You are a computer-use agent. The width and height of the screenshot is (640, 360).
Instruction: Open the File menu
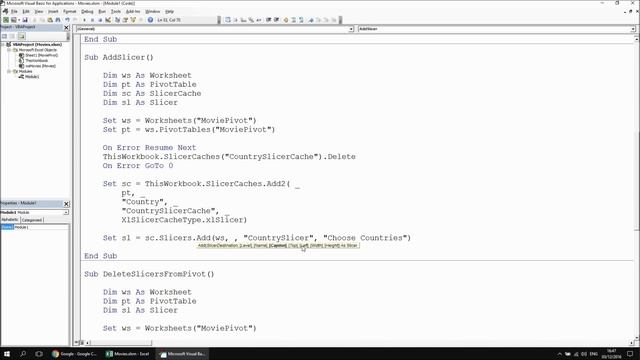point(14,11)
